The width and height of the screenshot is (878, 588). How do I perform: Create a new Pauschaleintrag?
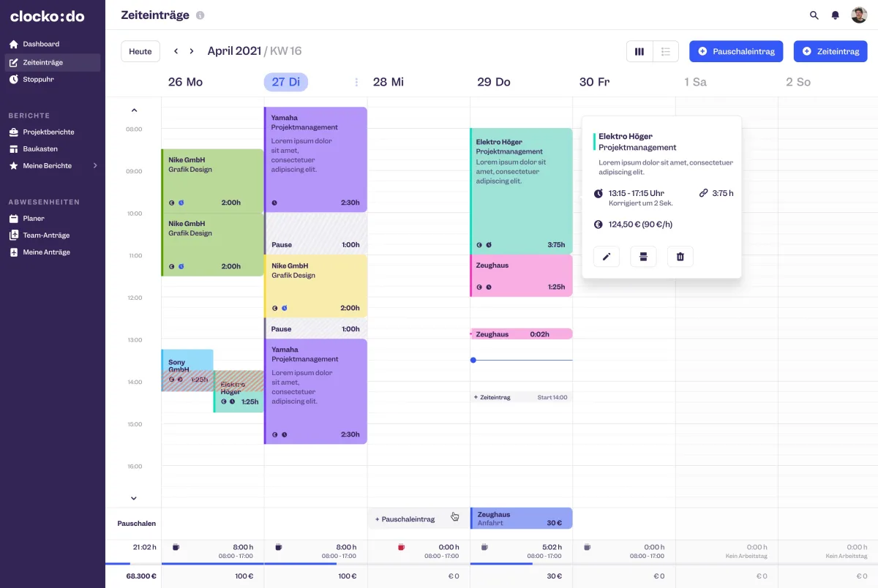[736, 51]
